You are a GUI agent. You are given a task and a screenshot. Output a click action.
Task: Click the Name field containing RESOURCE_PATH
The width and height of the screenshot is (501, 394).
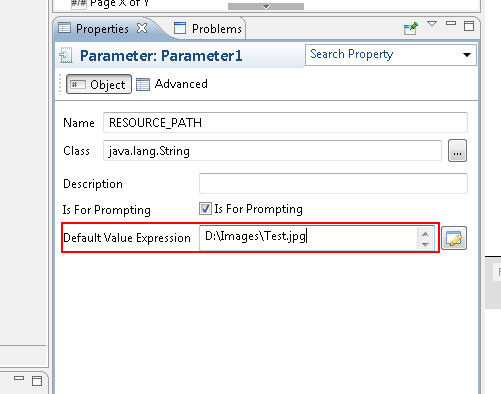(285, 123)
